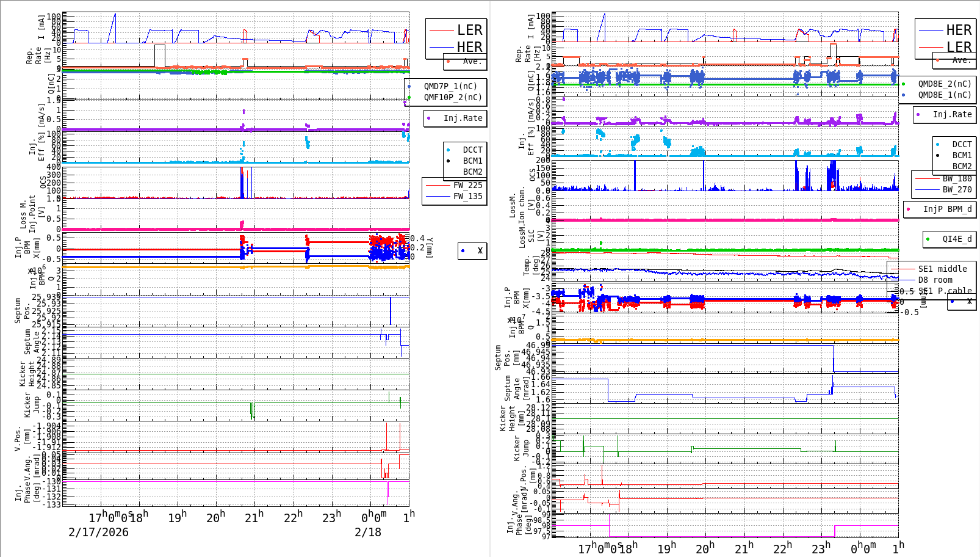Click the date label 2/17/2026
Image resolution: width=980 pixels, height=557 pixels.
(98, 532)
